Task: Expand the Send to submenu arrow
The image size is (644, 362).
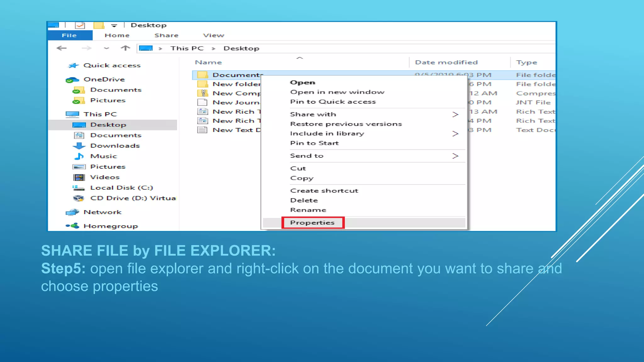Action: tap(455, 156)
